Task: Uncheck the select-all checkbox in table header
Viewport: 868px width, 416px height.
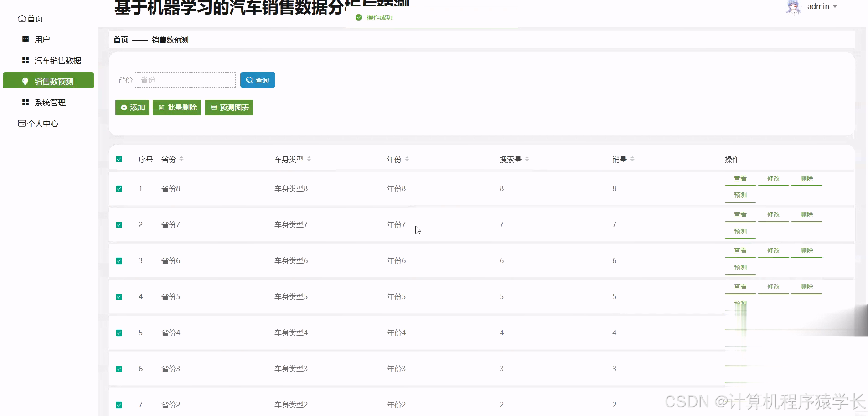Action: point(119,159)
